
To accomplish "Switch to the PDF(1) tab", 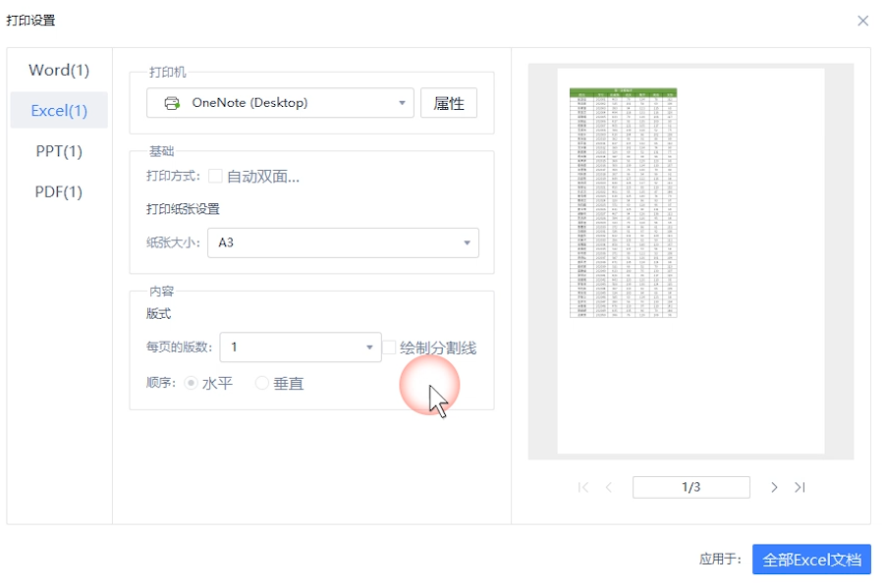I will (x=58, y=191).
